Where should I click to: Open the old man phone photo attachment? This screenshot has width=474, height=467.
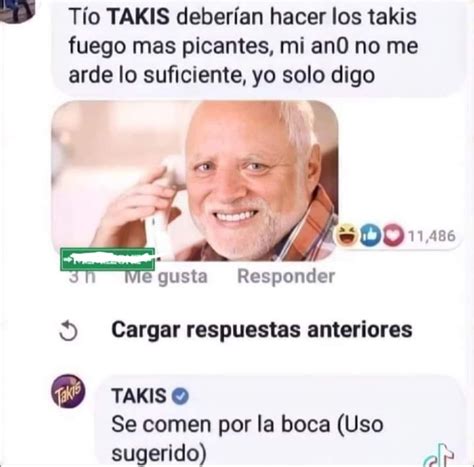(195, 181)
